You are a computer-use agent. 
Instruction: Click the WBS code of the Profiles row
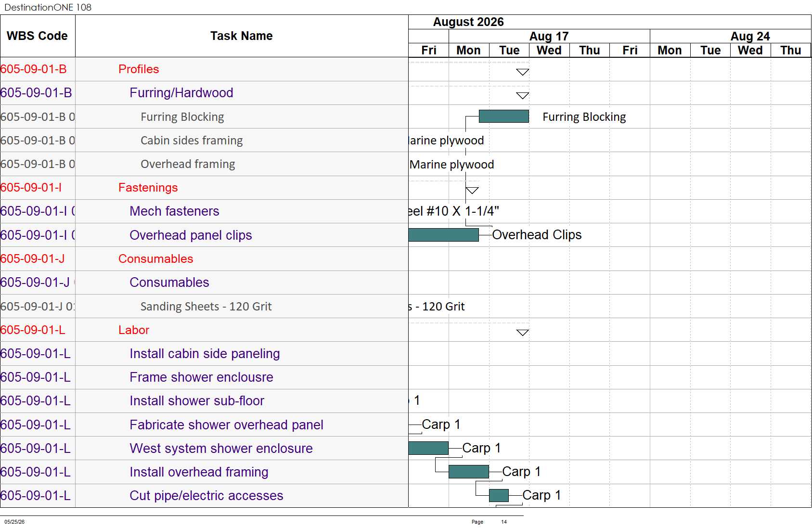click(34, 69)
